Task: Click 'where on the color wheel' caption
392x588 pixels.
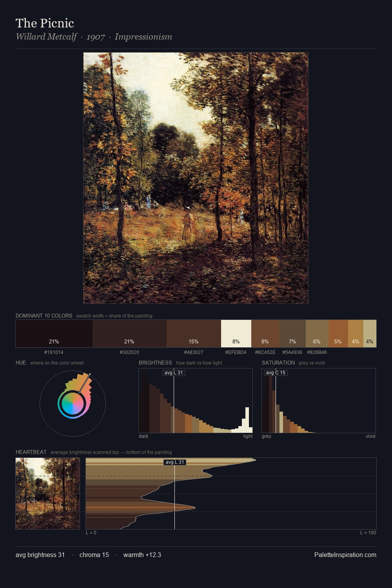Action: click(57, 363)
